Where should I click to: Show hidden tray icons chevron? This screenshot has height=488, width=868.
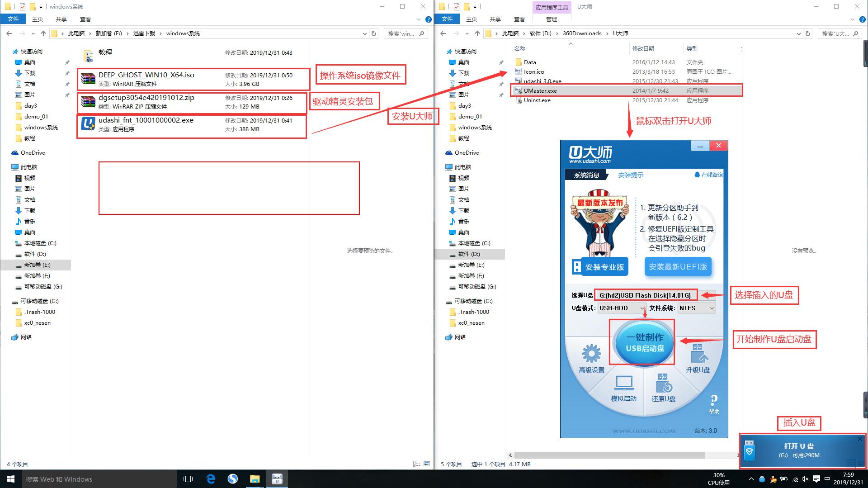coord(751,479)
